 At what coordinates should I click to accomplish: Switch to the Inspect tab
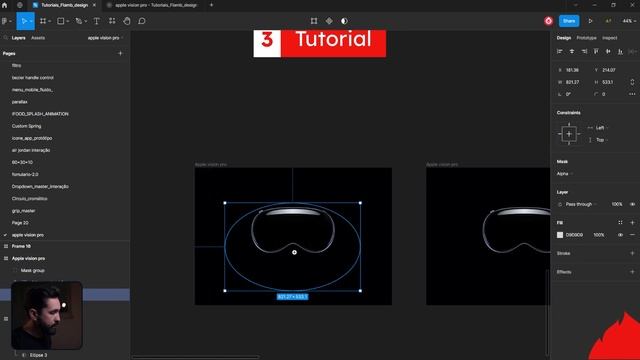coord(610,38)
